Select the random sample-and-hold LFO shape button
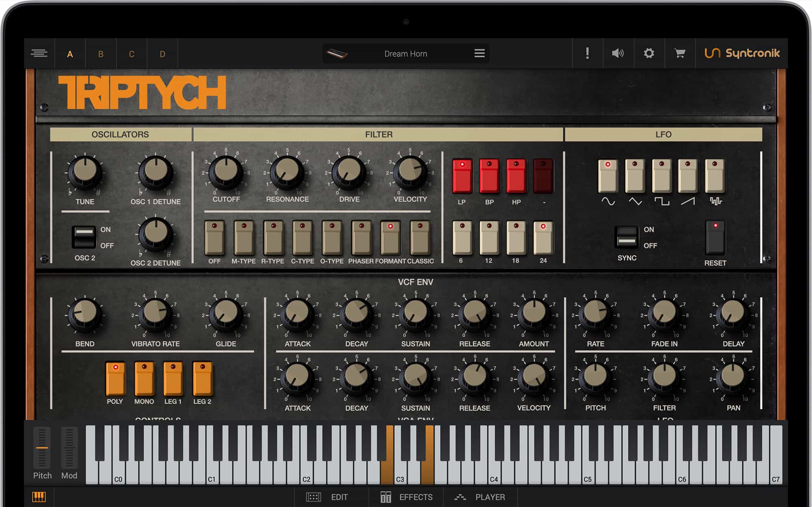The height and width of the screenshot is (507, 812). point(715,176)
